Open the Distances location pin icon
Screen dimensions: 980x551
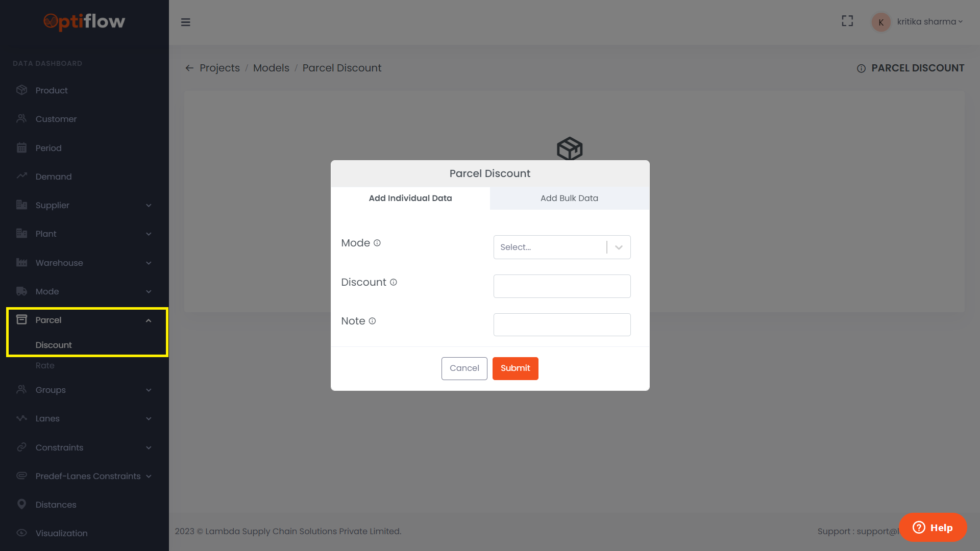(x=22, y=504)
